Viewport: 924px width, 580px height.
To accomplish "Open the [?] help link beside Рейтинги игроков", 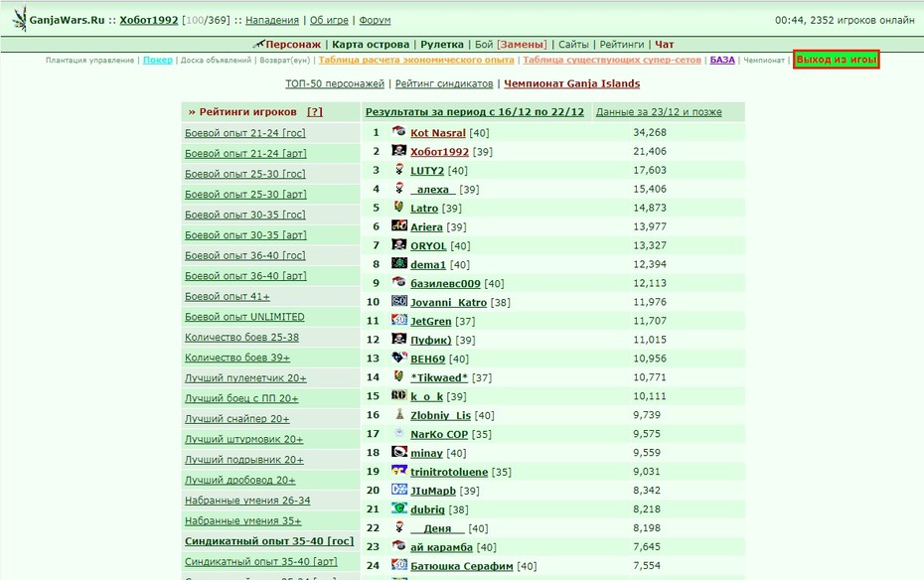I will [315, 112].
